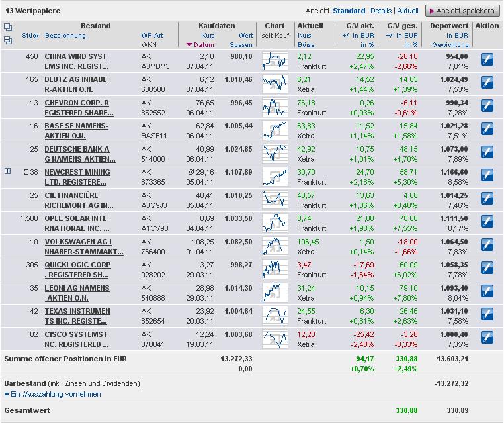This screenshot has width=504, height=423.
Task: Click the edit icon for China Wind Systems
Action: coord(487,60)
